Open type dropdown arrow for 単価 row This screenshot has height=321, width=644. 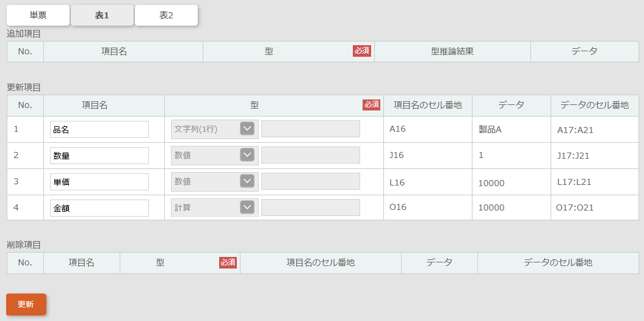coord(247,181)
